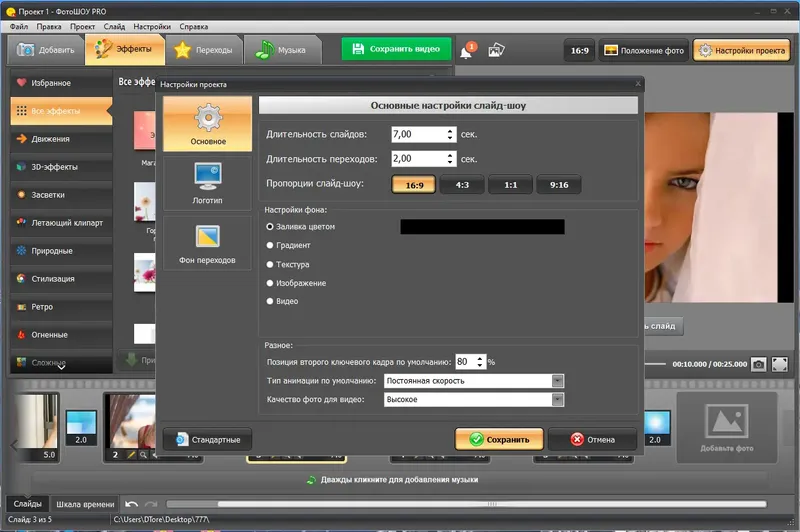Select 1:1 slideshow proportion
Screen dimensions: 800x532
pos(511,185)
